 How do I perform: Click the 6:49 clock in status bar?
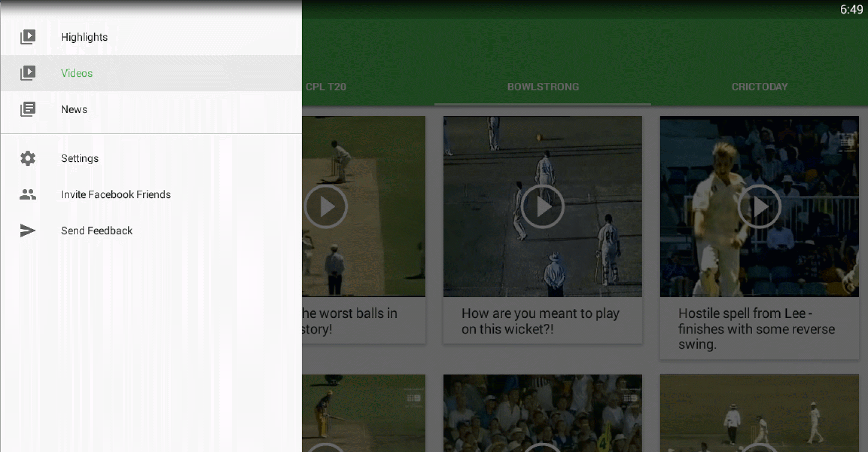coord(850,9)
